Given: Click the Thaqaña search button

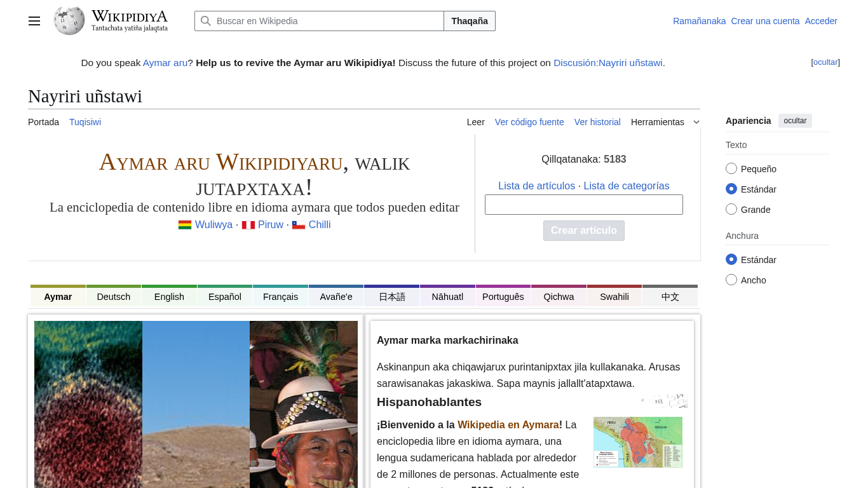Looking at the screenshot, I should click(x=470, y=21).
